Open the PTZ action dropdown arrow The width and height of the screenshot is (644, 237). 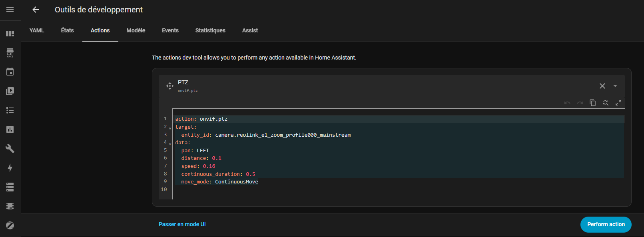[615, 86]
